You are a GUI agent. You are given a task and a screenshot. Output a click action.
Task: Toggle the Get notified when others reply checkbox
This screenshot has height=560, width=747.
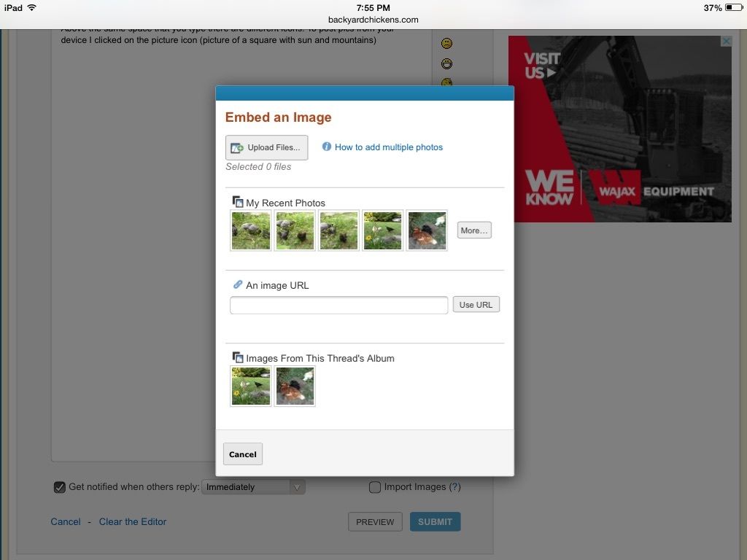(x=60, y=487)
